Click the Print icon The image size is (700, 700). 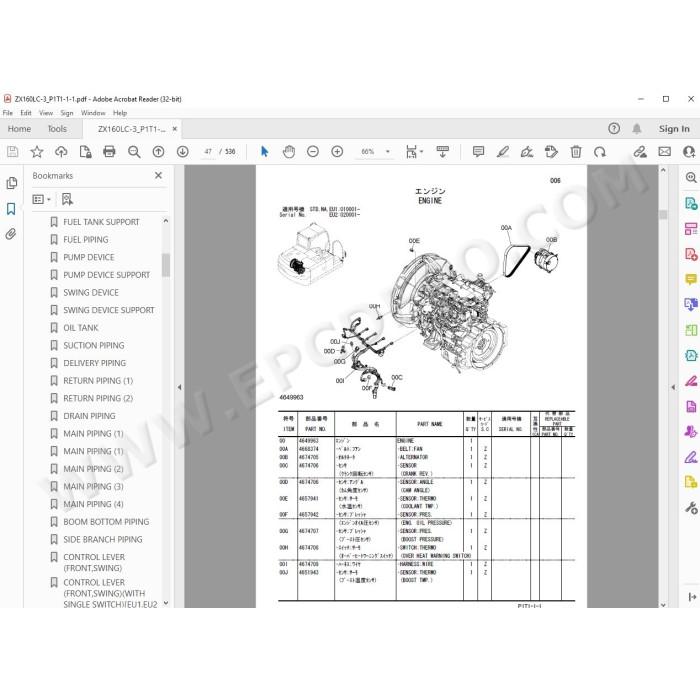[x=109, y=152]
